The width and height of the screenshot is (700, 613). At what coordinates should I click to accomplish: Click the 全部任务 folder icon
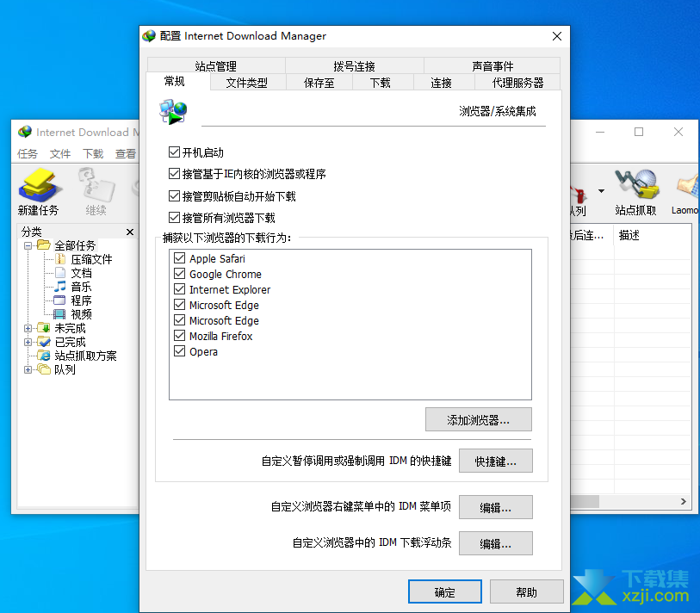tap(44, 245)
